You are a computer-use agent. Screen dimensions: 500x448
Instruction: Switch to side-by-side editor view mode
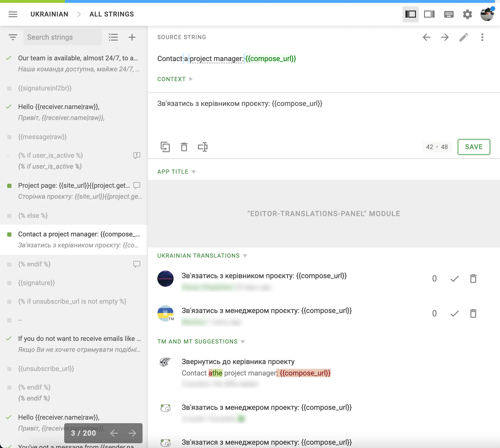(429, 14)
